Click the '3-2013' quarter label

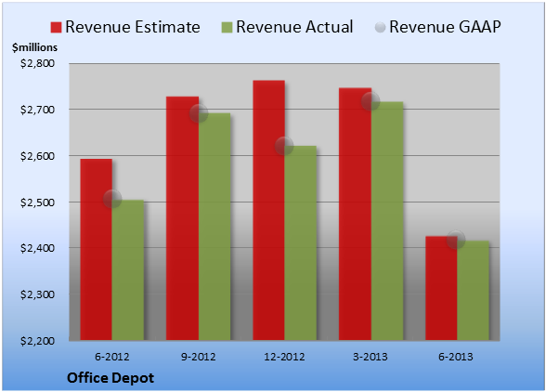(370, 357)
